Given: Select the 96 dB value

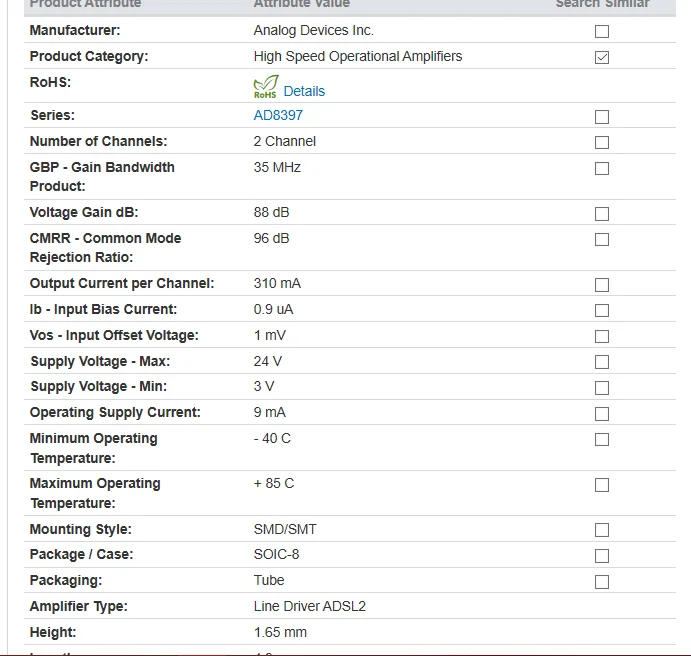Looking at the screenshot, I should click(x=271, y=238).
